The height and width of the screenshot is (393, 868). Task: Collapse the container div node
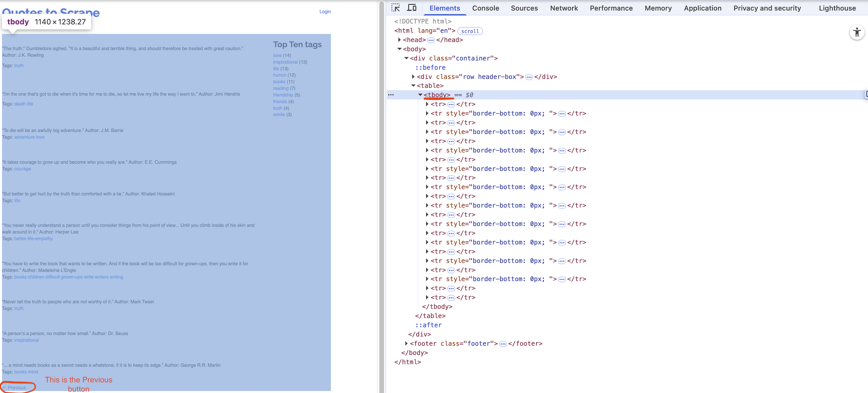[406, 58]
